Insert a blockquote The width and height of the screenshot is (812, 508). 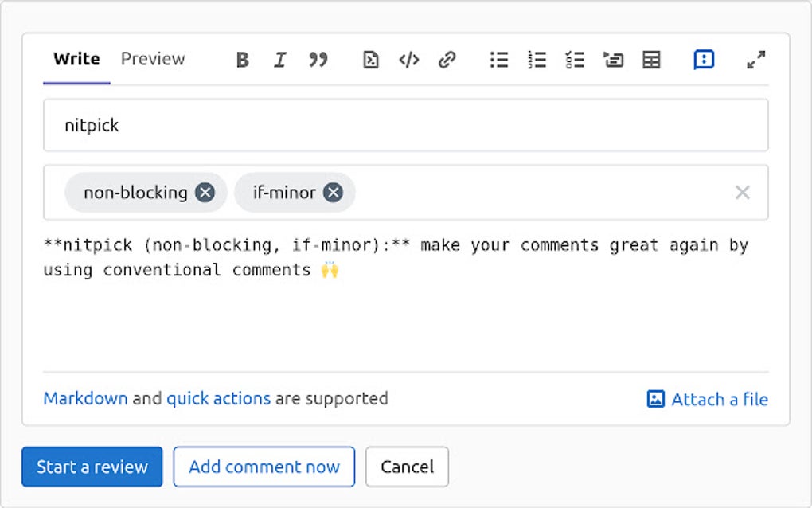(319, 60)
